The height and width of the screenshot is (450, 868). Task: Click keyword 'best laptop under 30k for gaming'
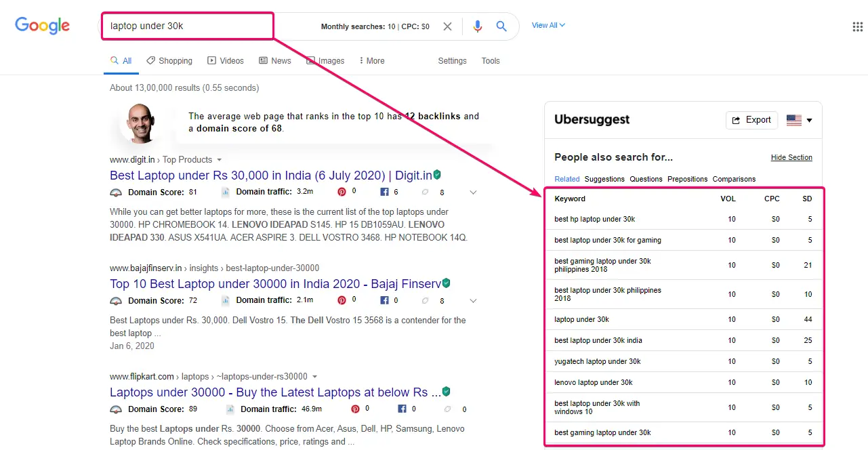[608, 241]
